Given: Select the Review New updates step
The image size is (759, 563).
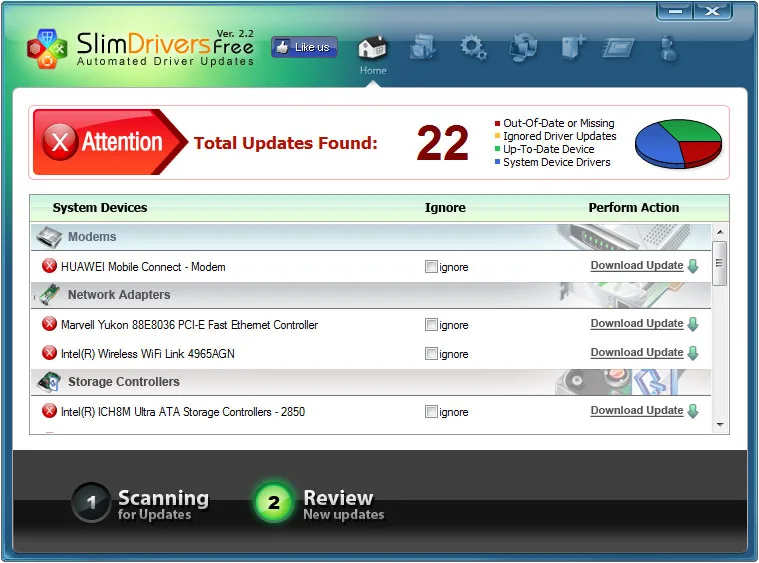Looking at the screenshot, I should click(x=319, y=503).
